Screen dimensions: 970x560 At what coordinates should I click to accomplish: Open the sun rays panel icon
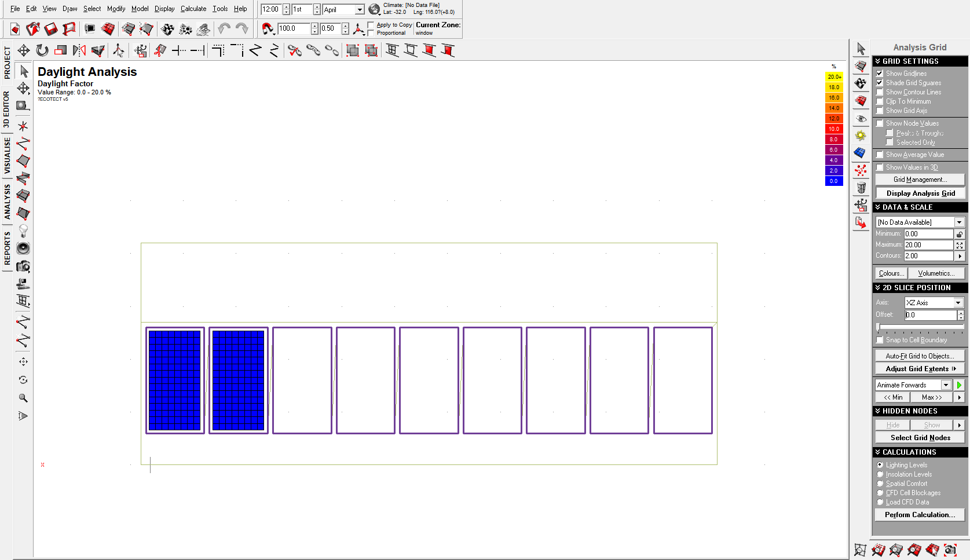(861, 136)
